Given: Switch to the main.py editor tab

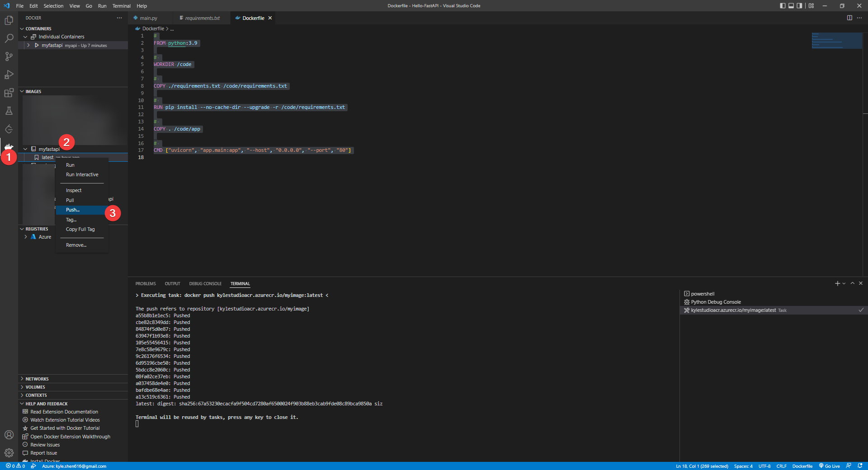Looking at the screenshot, I should [148, 18].
